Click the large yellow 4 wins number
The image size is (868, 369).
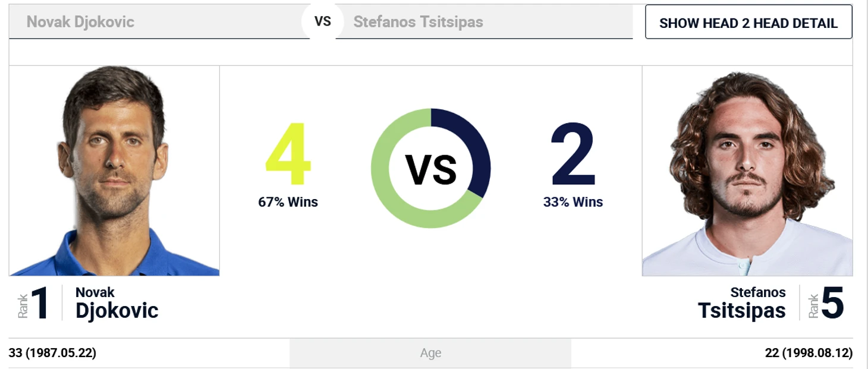point(288,154)
